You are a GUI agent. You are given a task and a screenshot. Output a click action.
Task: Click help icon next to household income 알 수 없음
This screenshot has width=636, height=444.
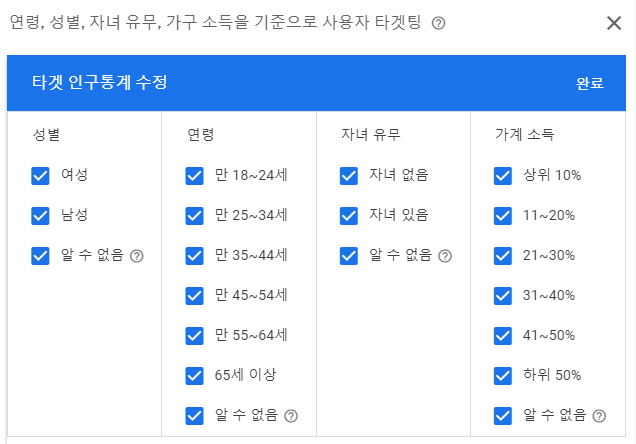point(599,416)
